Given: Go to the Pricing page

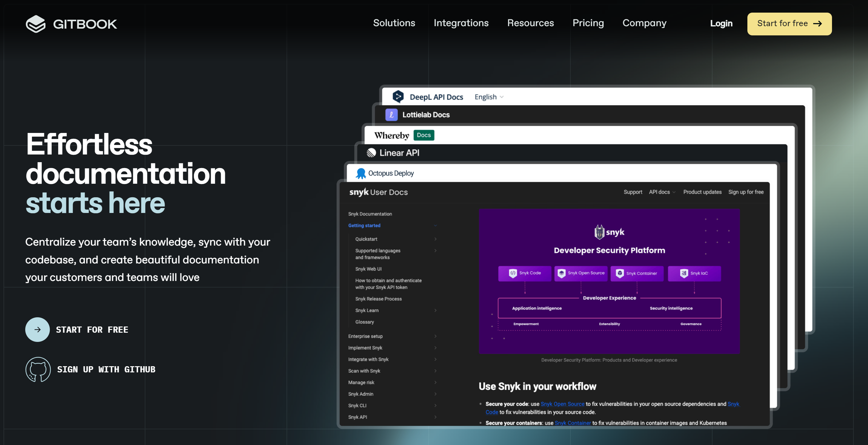Looking at the screenshot, I should [588, 23].
